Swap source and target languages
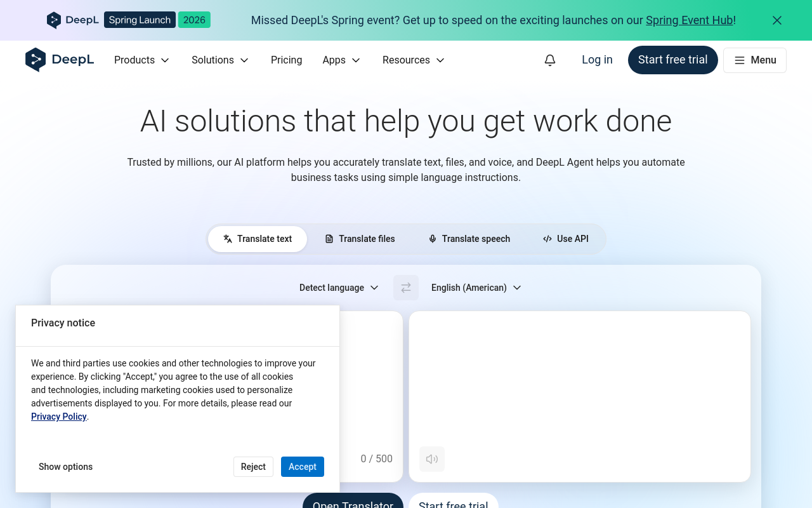Screen dimensions: 812x508 (406, 288)
